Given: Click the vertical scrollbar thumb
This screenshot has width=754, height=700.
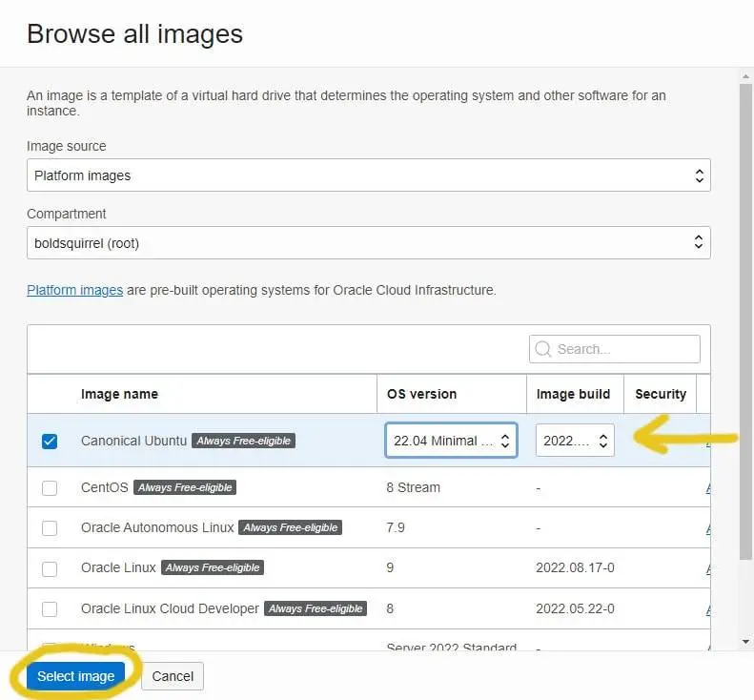Looking at the screenshot, I should (x=745, y=321).
